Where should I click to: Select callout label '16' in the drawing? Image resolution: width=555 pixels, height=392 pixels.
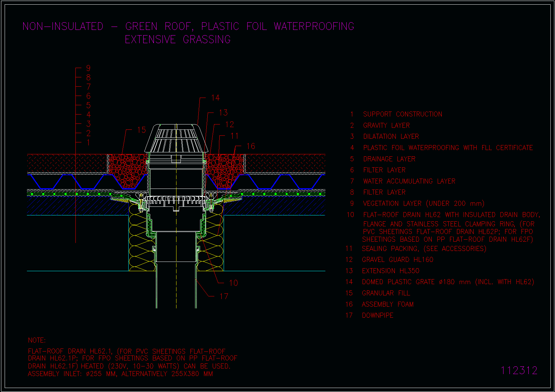(x=251, y=146)
